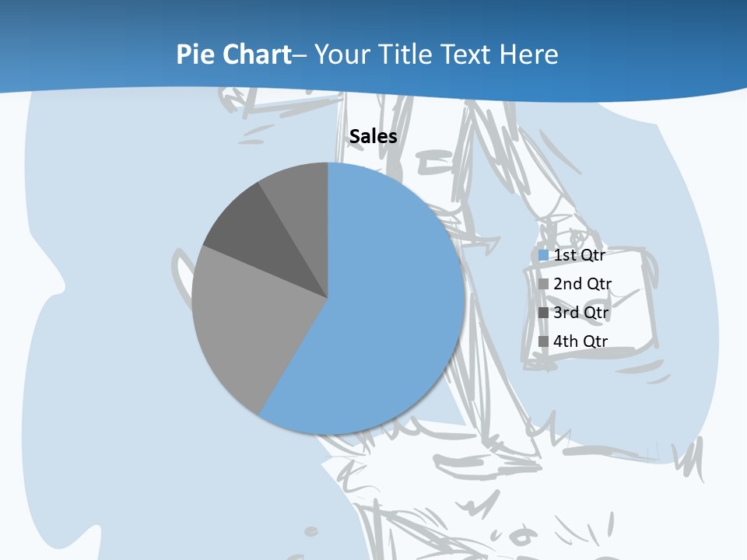Click the blue 1st Qtr legend swatch
Screen dimensions: 747x560
coord(543,255)
